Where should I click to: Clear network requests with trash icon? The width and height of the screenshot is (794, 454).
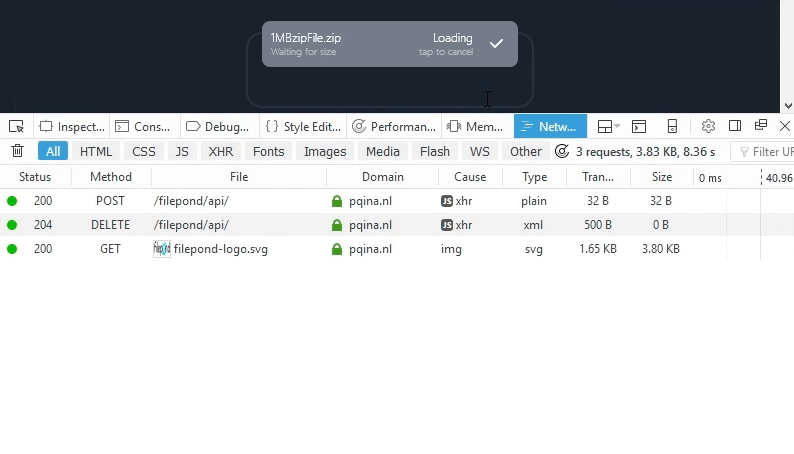[18, 151]
